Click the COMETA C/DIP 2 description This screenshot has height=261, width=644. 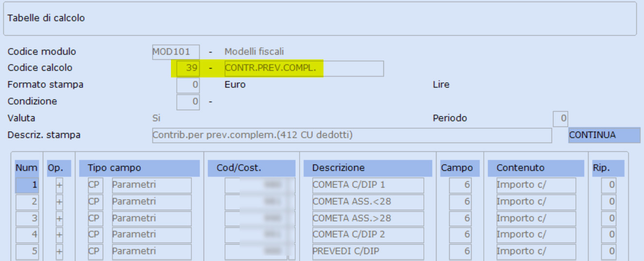pyautogui.click(x=368, y=235)
